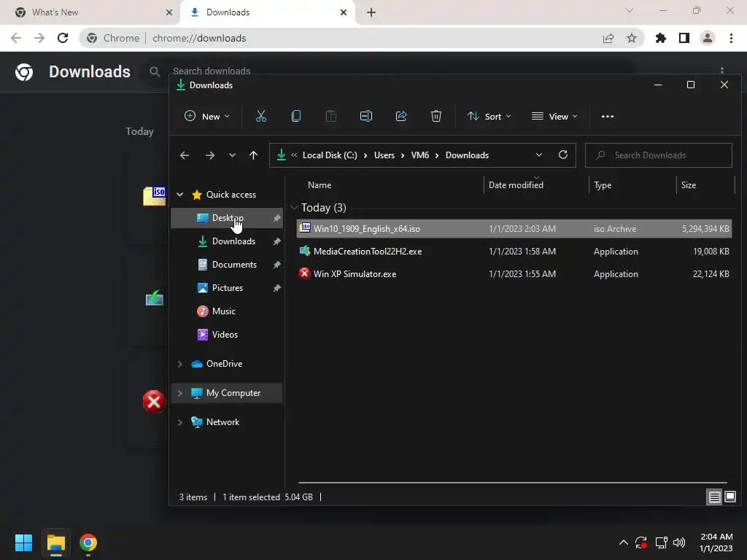This screenshot has height=560, width=747.
Task: Expand the Network tree node
Action: pyautogui.click(x=180, y=422)
